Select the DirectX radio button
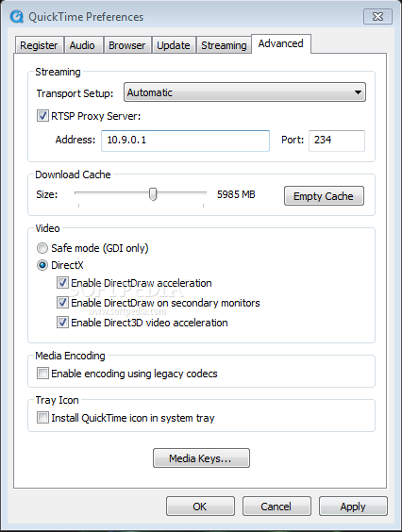Viewport: 402px width, 532px height. click(x=42, y=265)
